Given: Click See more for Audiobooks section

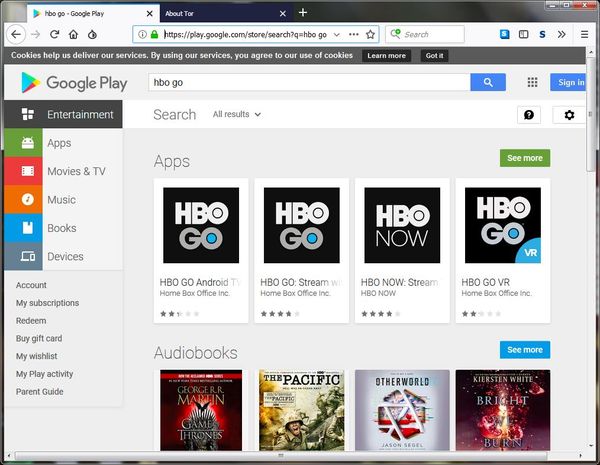Looking at the screenshot, I should coord(525,350).
